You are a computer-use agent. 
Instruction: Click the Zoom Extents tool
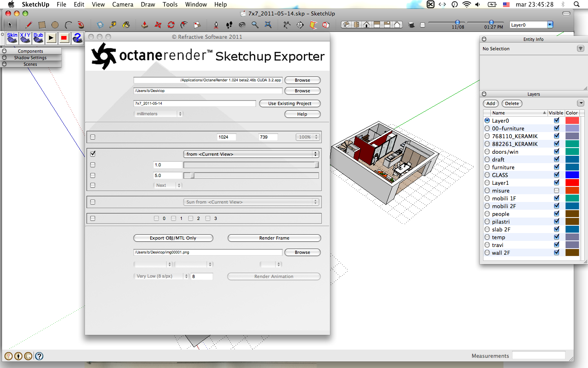coord(268,25)
